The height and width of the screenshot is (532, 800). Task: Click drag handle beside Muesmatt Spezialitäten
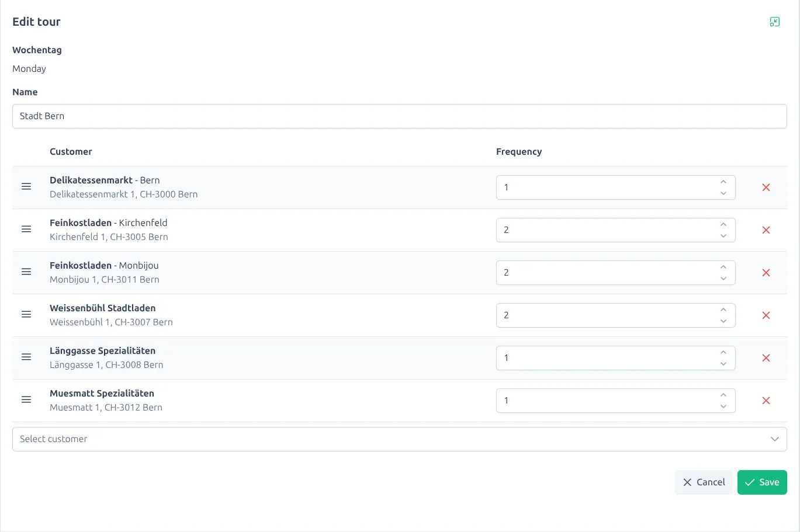pos(26,399)
